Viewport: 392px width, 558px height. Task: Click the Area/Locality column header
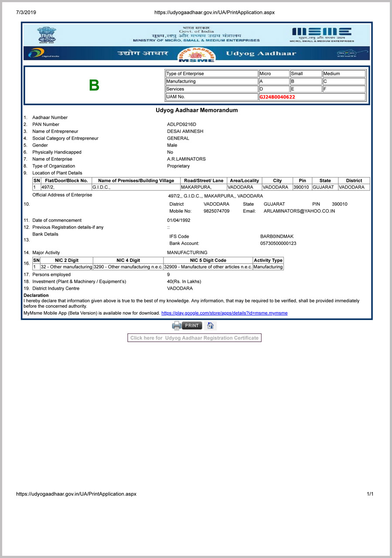244,180
